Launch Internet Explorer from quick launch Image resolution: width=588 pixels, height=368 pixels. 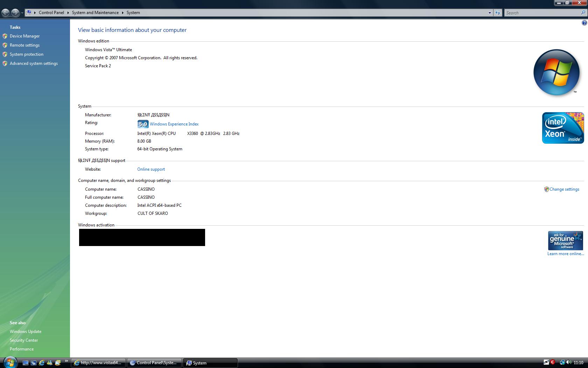[42, 363]
